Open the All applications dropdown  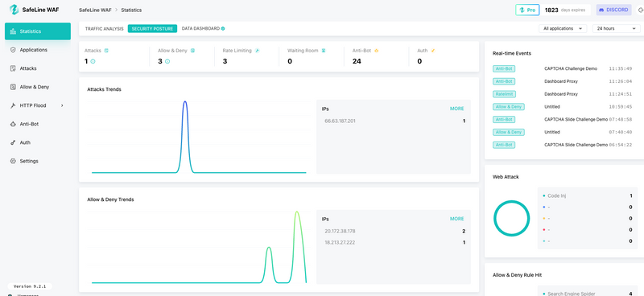[563, 29]
